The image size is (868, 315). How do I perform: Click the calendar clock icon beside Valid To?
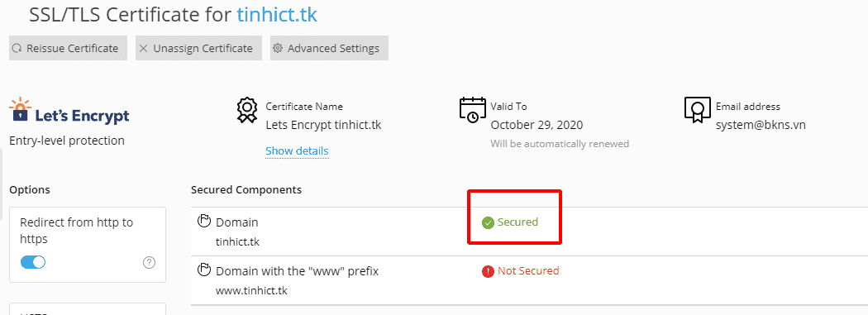(x=472, y=110)
